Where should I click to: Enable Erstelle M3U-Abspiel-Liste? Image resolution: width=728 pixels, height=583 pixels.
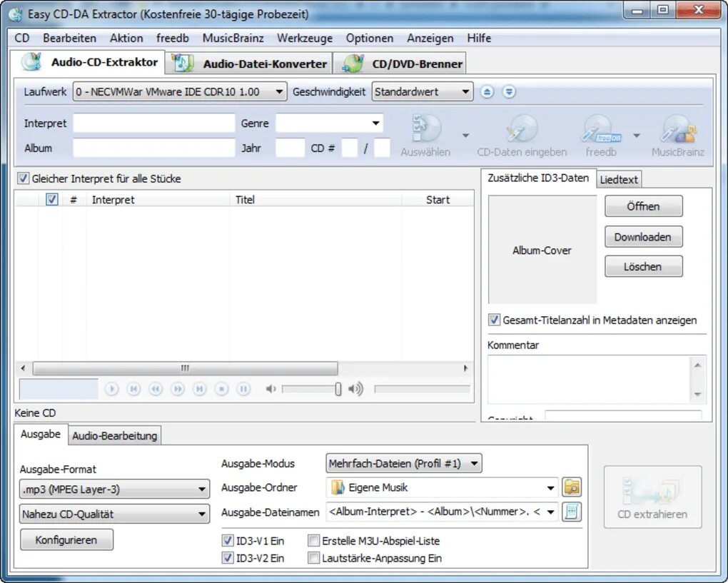click(x=313, y=541)
